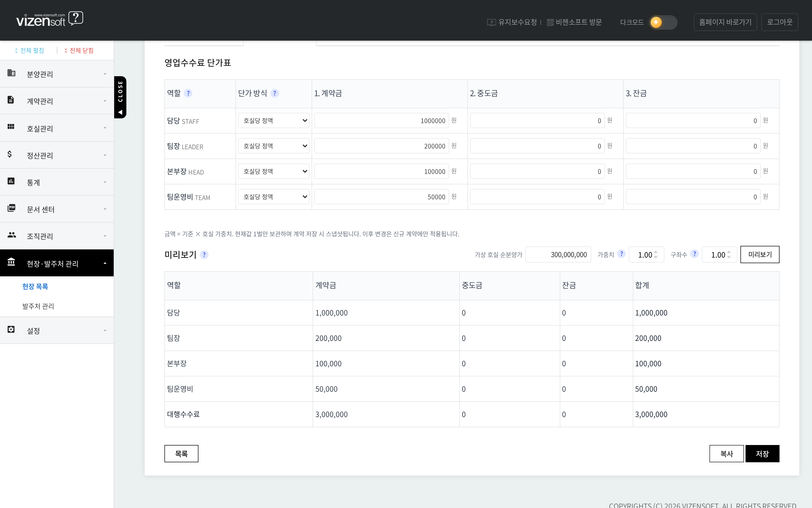The width and height of the screenshot is (812, 508).
Task: Collapse sidebar with the CLOSE tab
Action: pos(120,97)
